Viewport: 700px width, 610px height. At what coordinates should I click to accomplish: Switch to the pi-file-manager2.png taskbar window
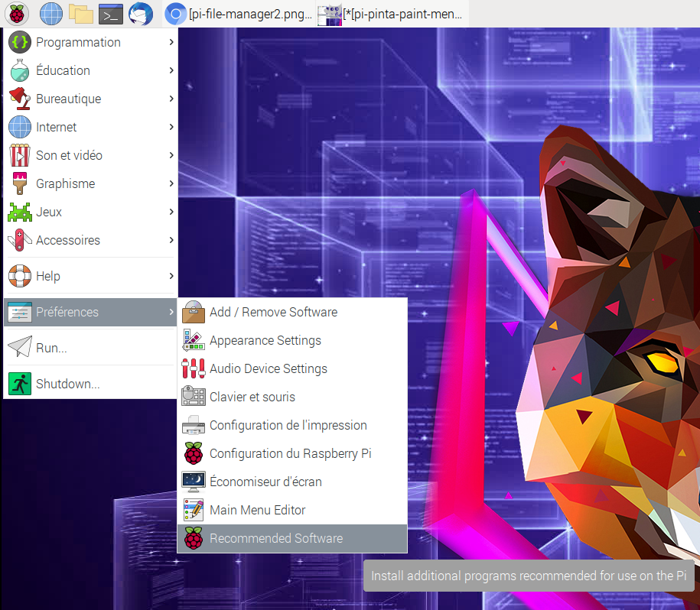(239, 14)
